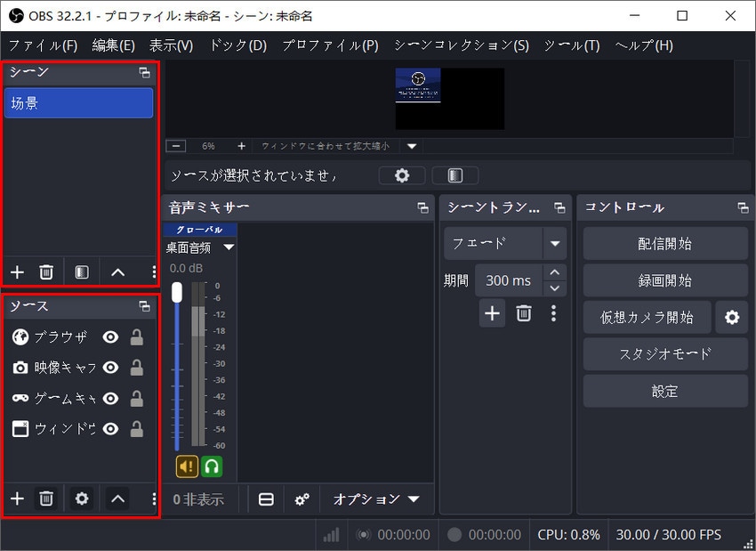Click the video capture camera icon
The height and width of the screenshot is (551, 756).
[20, 368]
